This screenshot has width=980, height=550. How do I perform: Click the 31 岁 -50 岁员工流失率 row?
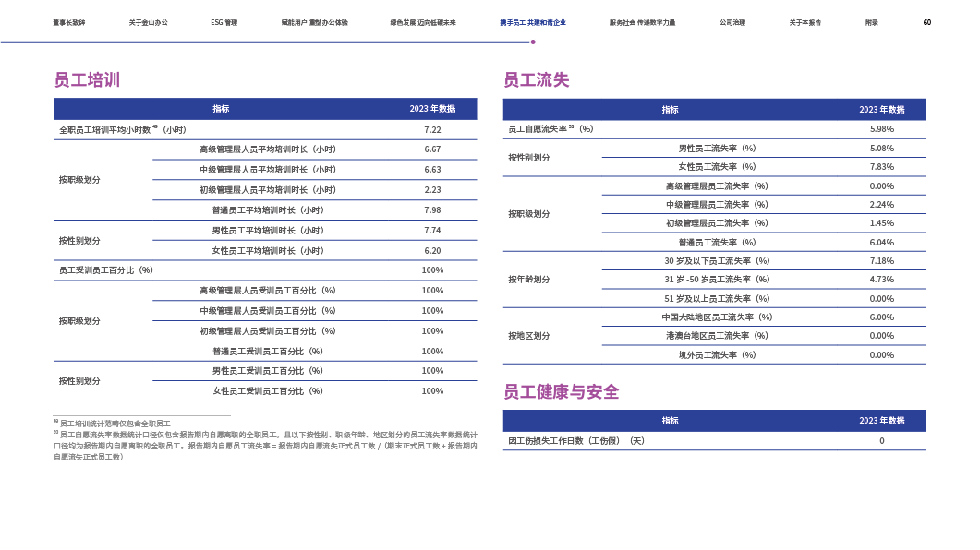717,280
